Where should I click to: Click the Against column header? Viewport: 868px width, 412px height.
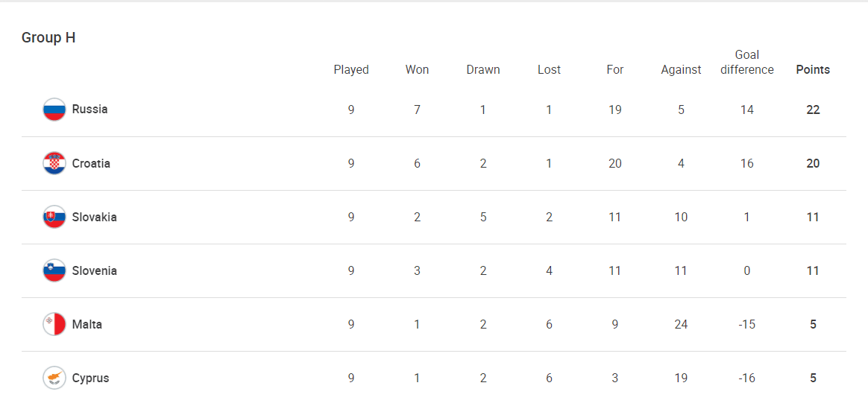[x=681, y=70]
